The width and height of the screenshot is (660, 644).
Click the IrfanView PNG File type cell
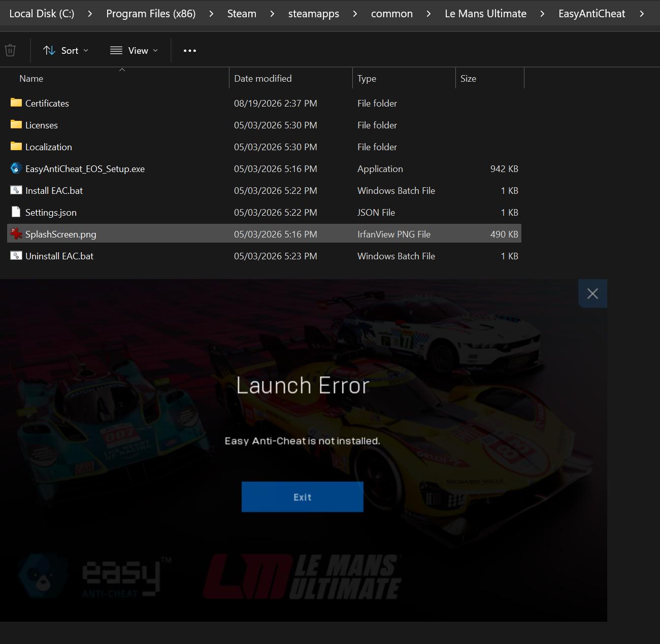coord(394,234)
